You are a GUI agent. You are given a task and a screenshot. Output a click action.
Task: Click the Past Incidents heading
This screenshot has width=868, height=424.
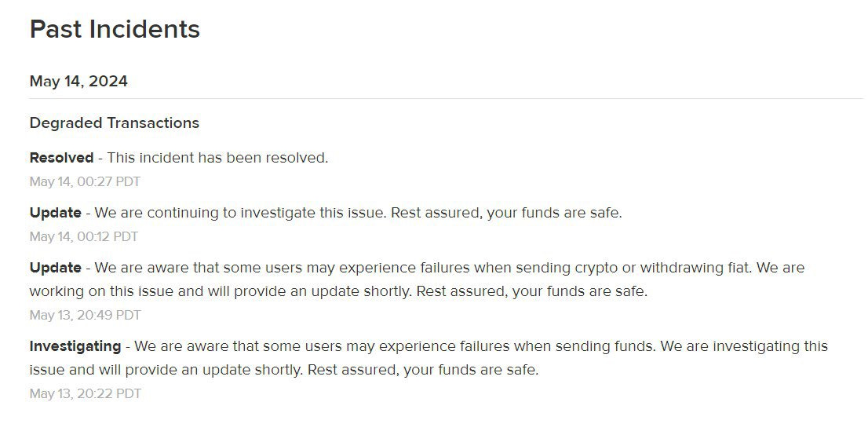115,30
